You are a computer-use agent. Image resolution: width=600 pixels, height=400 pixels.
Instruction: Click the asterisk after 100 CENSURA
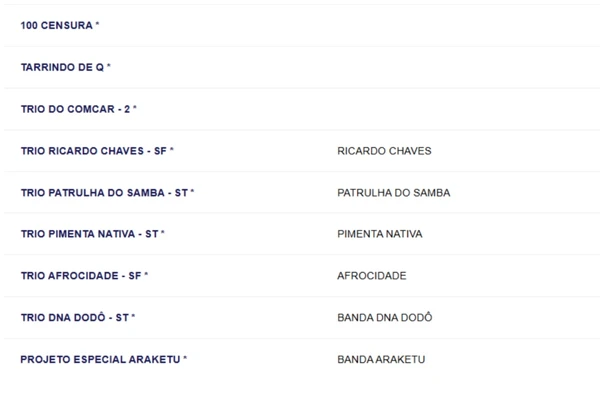97,24
